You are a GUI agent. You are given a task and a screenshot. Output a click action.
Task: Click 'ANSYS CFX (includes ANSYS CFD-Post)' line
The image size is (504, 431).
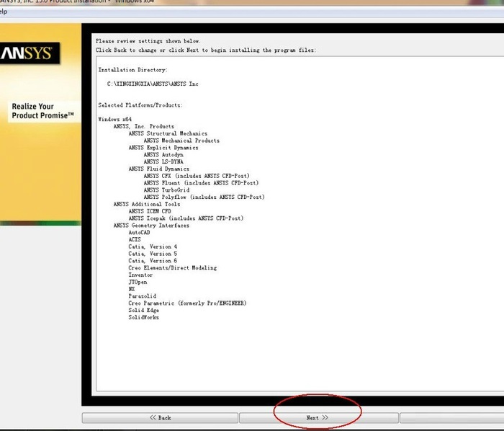click(x=197, y=176)
